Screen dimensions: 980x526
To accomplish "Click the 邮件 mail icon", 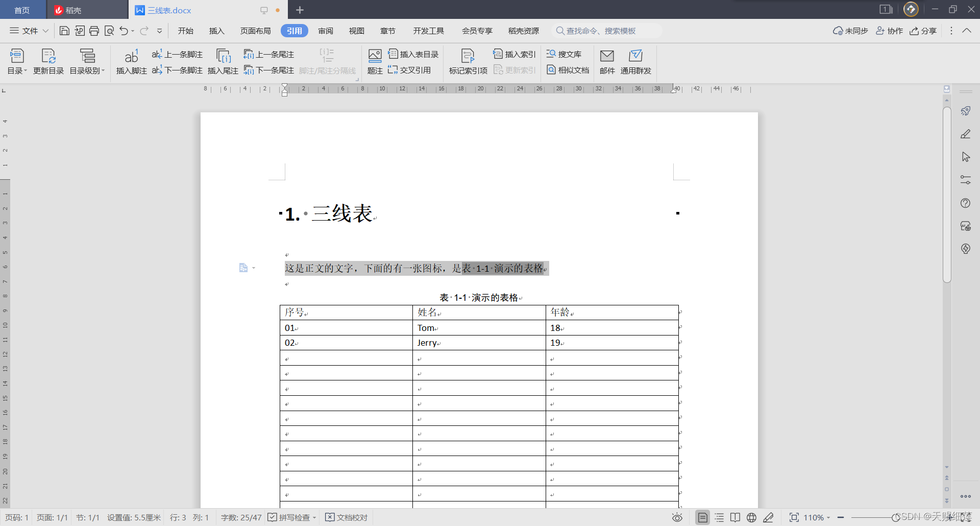I will tap(607, 62).
